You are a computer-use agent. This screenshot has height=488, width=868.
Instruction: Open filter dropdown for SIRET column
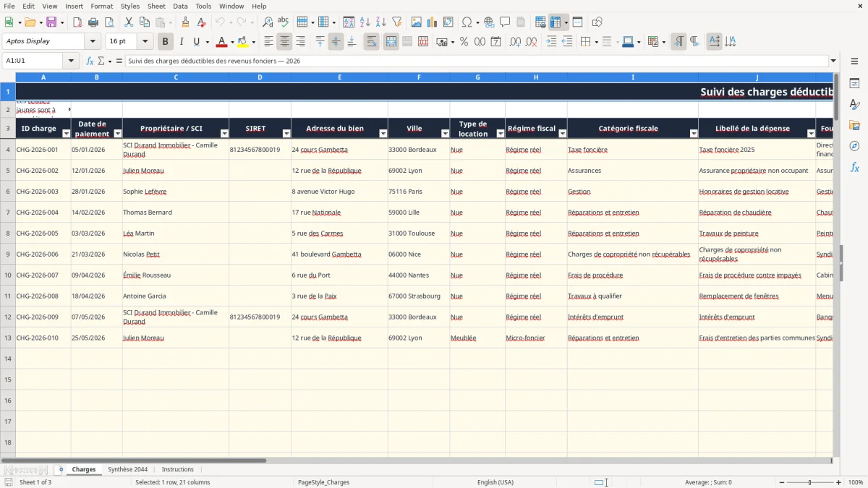[286, 134]
